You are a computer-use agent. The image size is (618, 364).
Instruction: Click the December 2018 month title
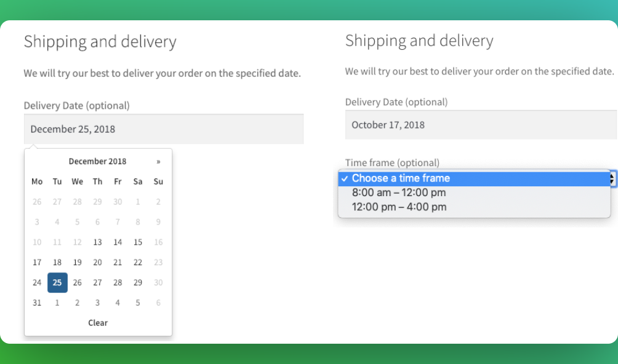[97, 161]
